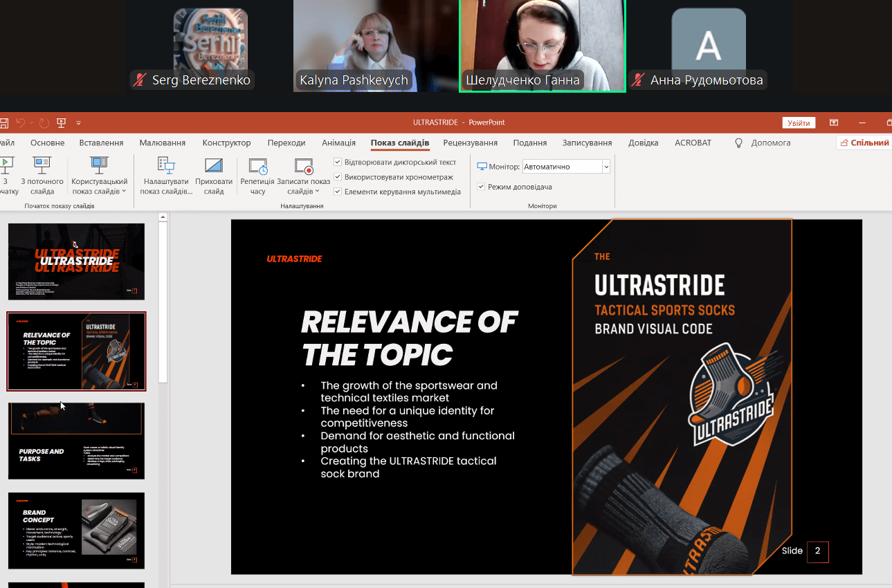Expand Customize Quick Access Toolbar arrow
892x588 pixels.
(78, 123)
